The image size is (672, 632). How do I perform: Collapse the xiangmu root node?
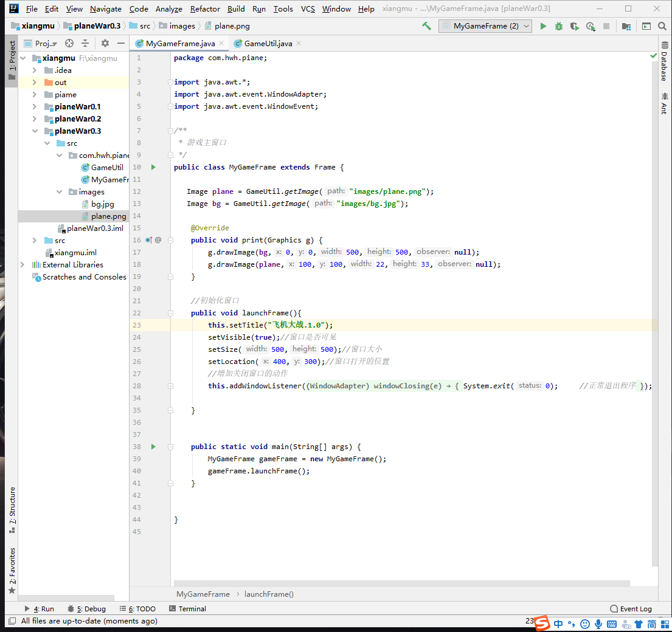[23, 58]
